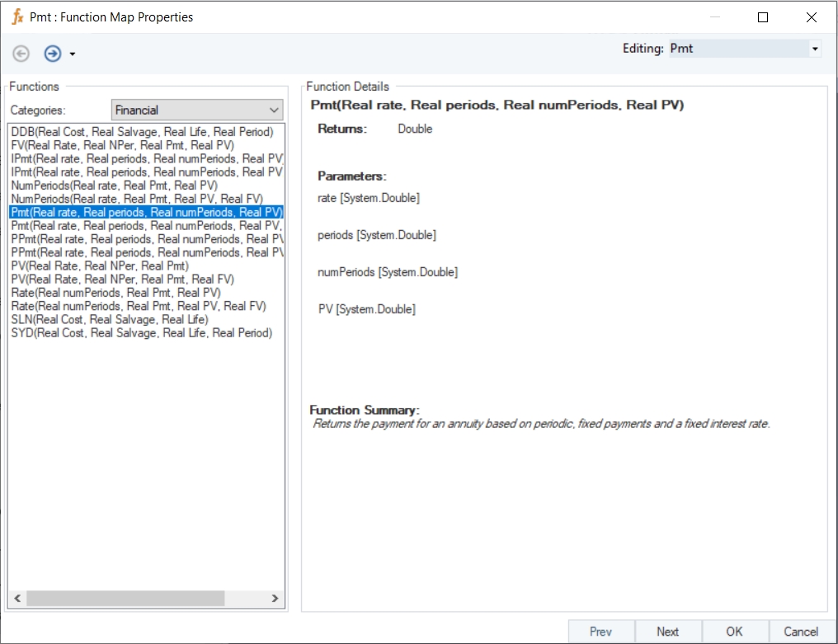Click the Prev button
This screenshot has width=838, height=644.
coord(600,632)
